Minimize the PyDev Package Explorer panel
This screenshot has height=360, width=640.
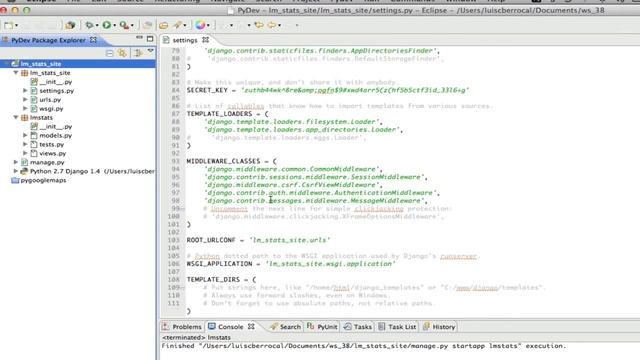click(x=139, y=38)
